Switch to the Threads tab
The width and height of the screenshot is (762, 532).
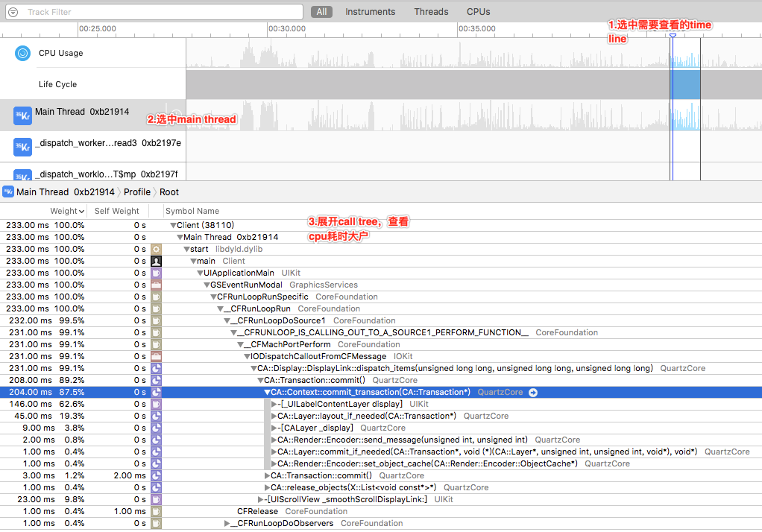[x=431, y=12]
